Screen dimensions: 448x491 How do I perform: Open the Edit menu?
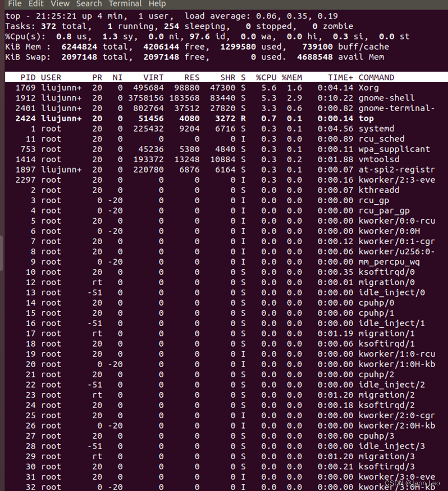(x=36, y=4)
